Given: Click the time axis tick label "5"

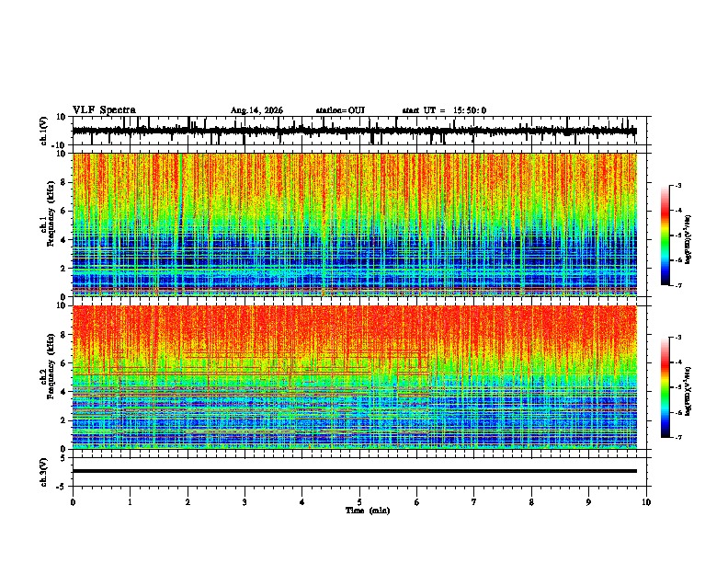Looking at the screenshot, I should coord(359,502).
